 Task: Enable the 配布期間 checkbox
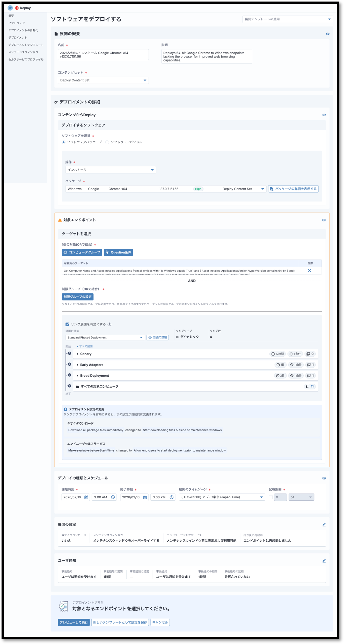(x=270, y=497)
